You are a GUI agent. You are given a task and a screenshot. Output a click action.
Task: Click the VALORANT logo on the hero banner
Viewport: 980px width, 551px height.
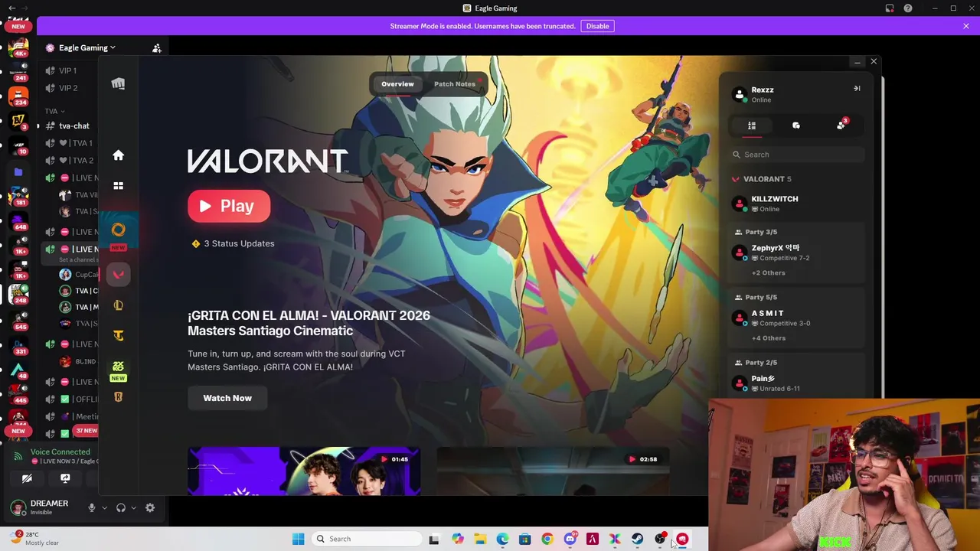267,161
